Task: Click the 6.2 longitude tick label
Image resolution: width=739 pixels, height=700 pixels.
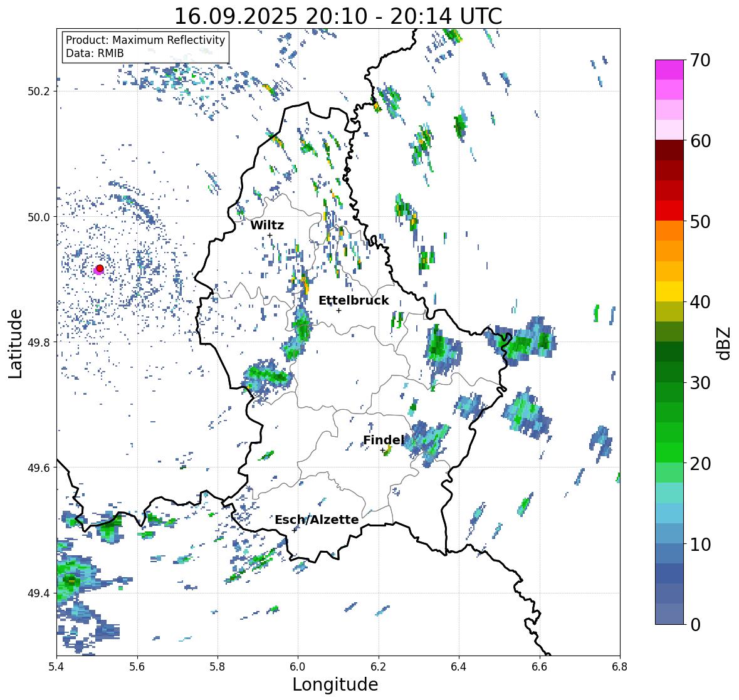Action: pos(379,666)
